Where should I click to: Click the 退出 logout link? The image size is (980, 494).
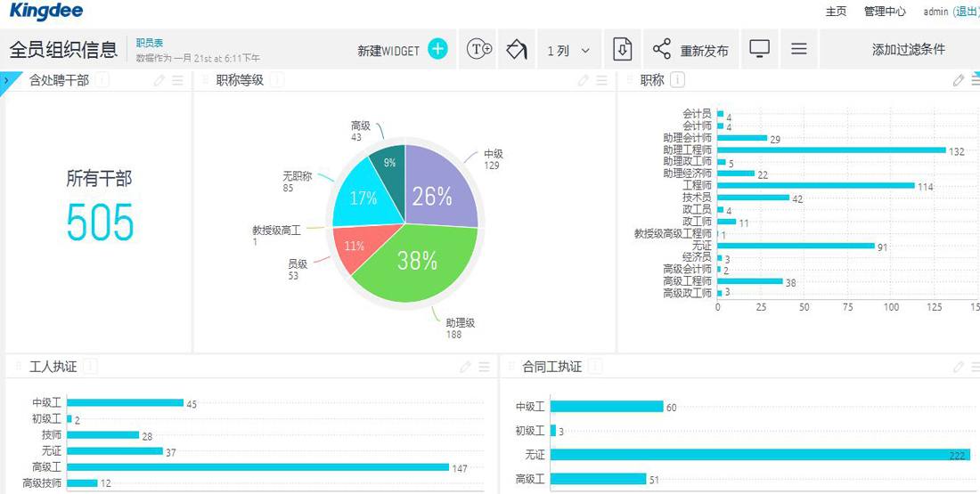[966, 12]
